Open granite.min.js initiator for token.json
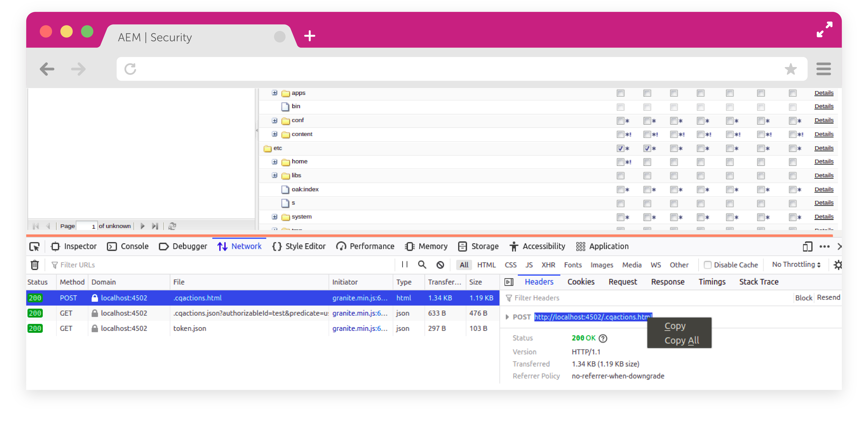 360,329
